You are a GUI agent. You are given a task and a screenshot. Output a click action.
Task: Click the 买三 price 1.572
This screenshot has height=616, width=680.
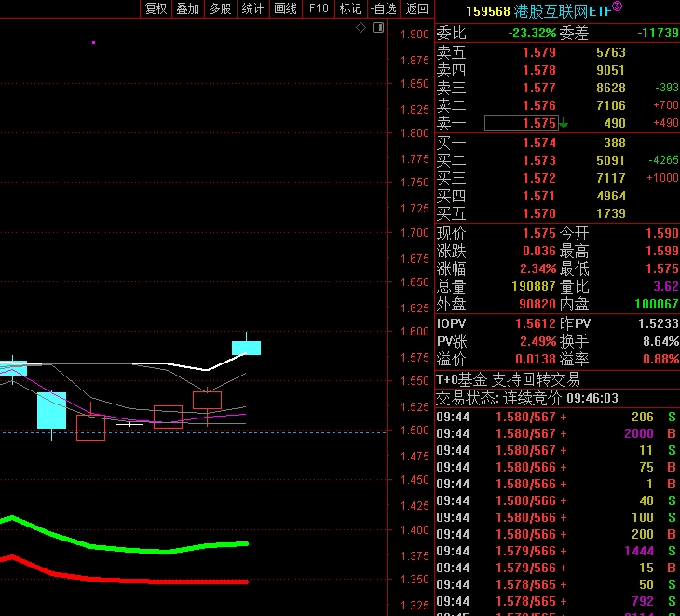pyautogui.click(x=539, y=178)
